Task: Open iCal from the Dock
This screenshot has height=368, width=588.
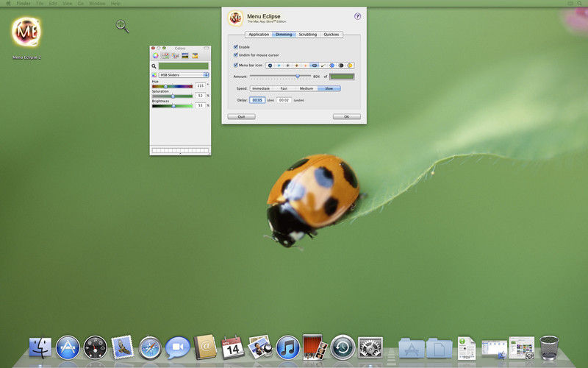Action: pos(232,347)
